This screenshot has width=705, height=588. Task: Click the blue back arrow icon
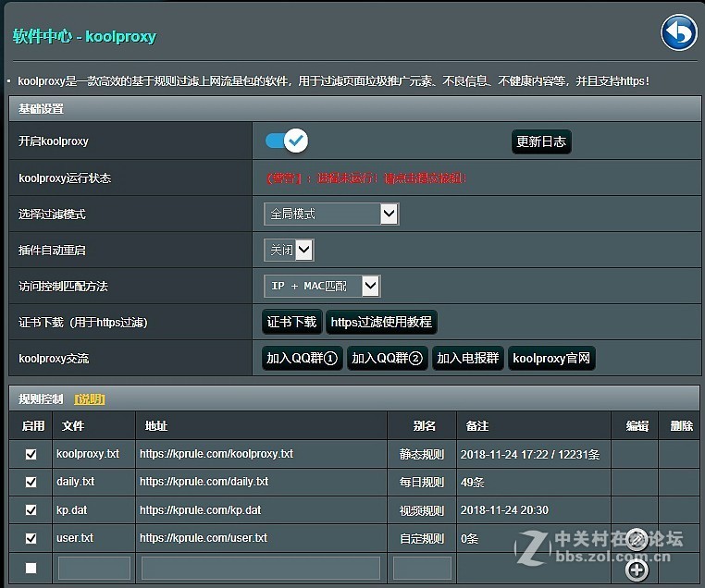[x=679, y=32]
